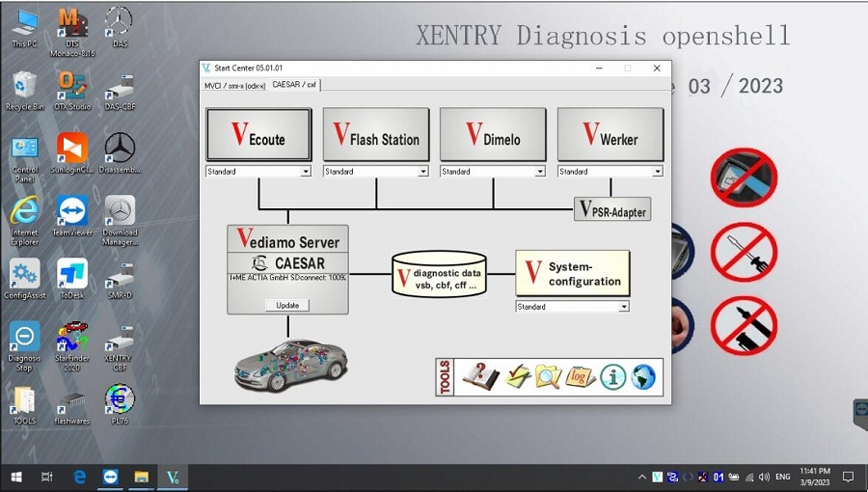868x492 pixels.
Task: Open the diagnostic data cylinder
Action: [x=439, y=275]
